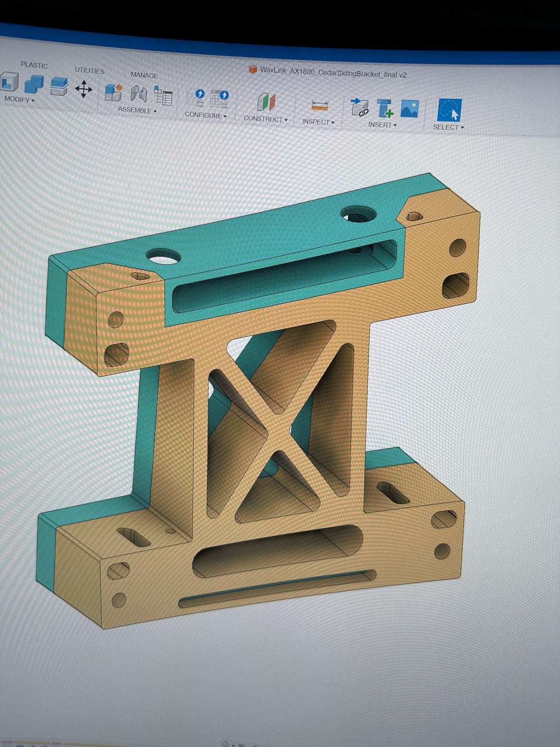Switch to the PLASTIC tab
Viewport: 560px width, 747px height.
(34, 65)
